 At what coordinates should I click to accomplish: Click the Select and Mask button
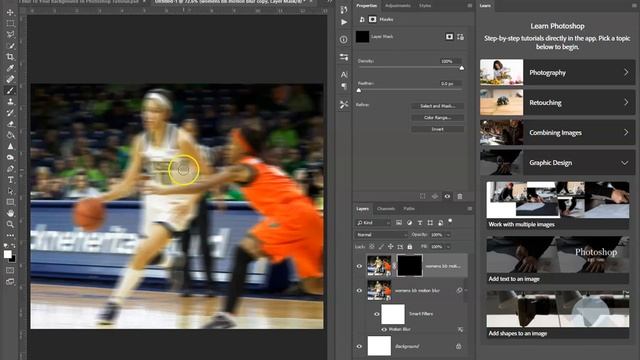point(438,106)
